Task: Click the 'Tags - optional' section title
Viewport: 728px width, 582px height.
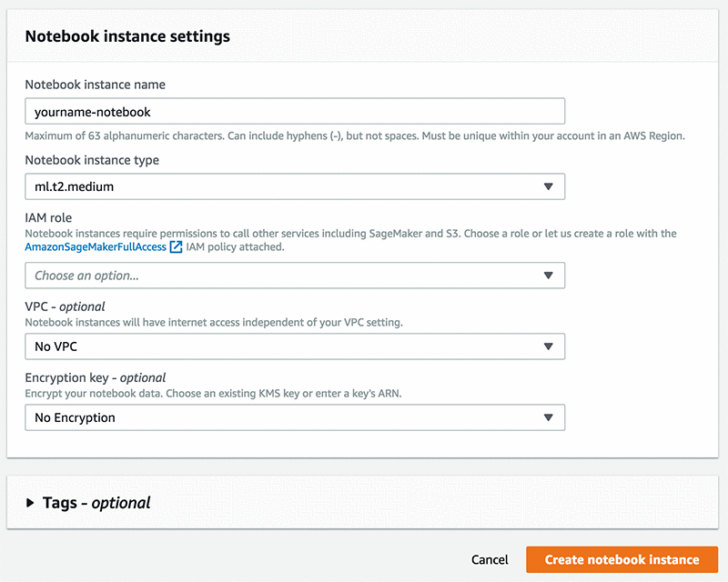Action: (x=96, y=503)
